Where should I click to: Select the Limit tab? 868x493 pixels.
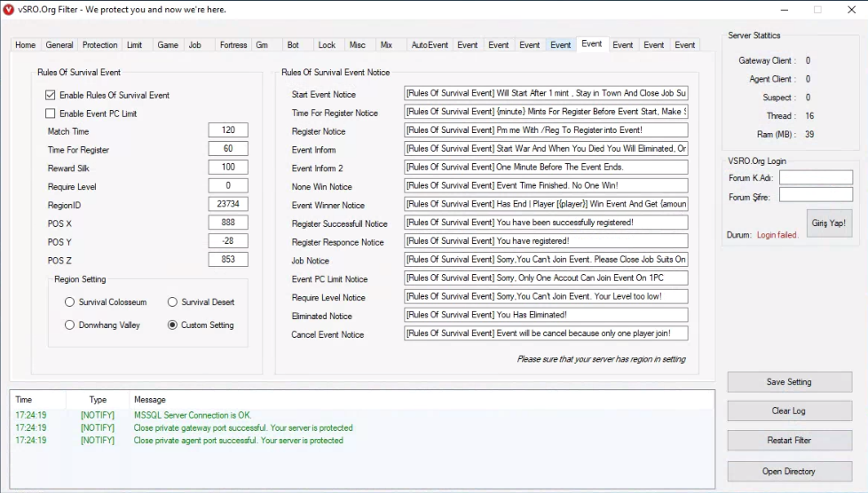135,45
